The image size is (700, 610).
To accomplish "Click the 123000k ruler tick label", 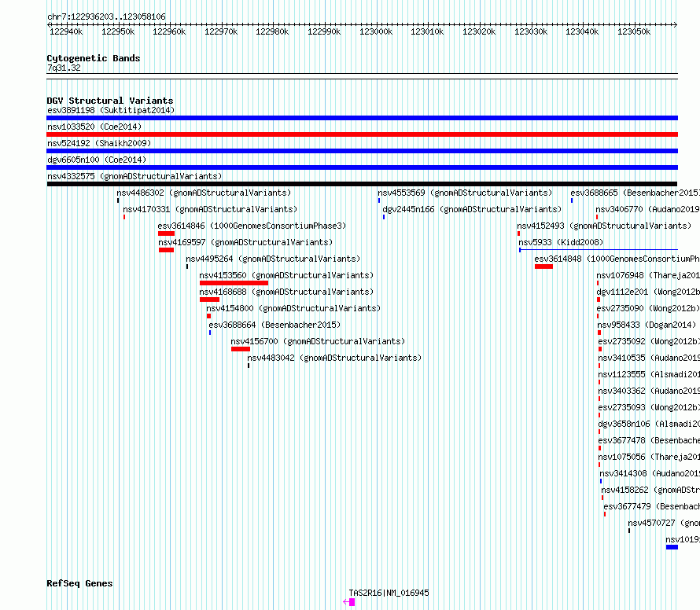I will 376,31.
